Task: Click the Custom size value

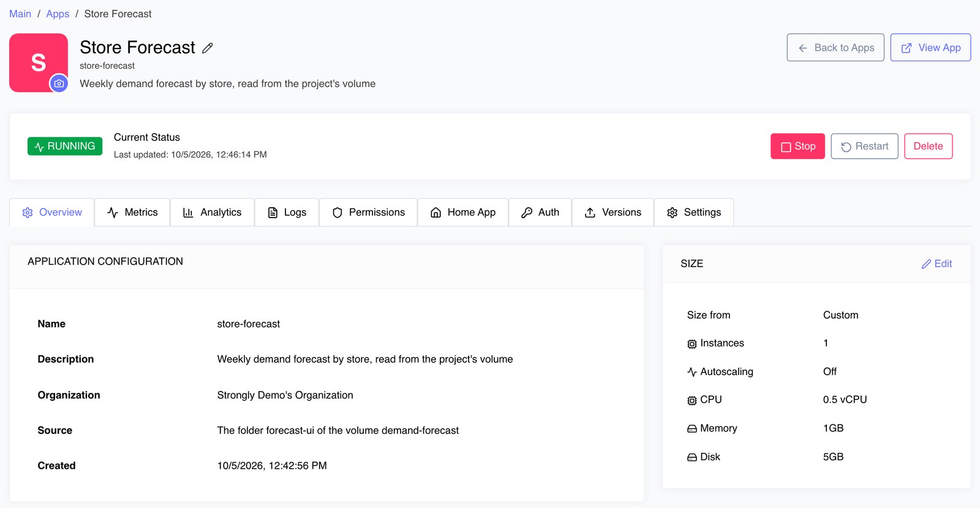Action: [840, 315]
